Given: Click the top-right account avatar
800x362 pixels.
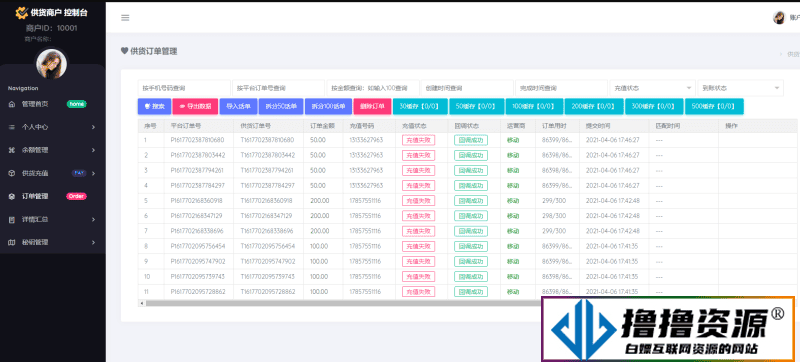Looking at the screenshot, I should click(x=779, y=18).
